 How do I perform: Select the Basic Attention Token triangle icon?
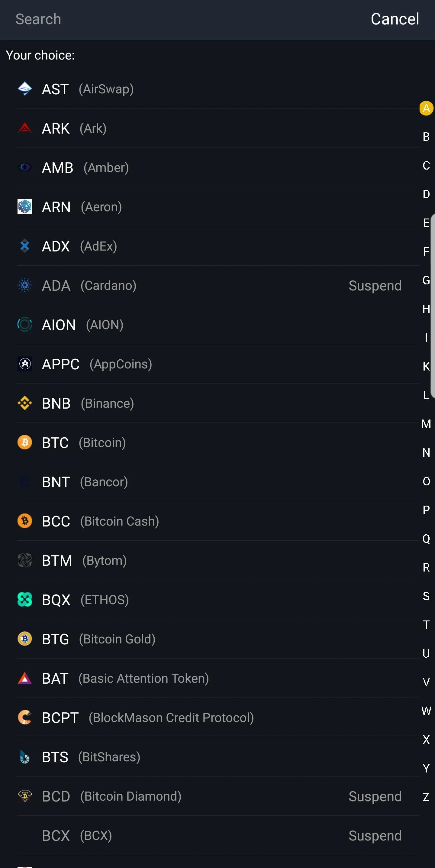(x=24, y=678)
